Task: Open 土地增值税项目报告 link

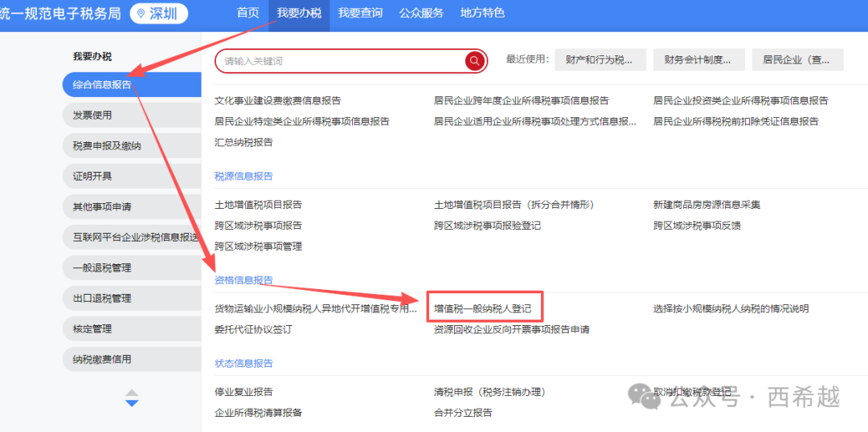Action: click(259, 205)
